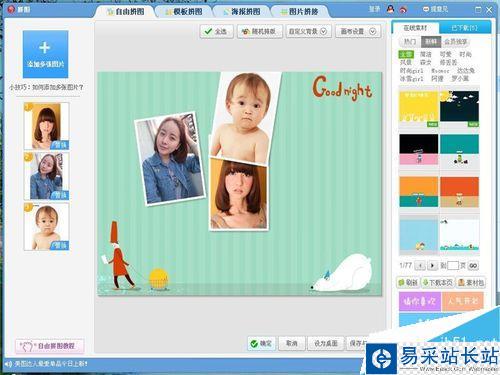Select the white seaside background thumbnail
The image size is (500, 375).
(x=459, y=234)
